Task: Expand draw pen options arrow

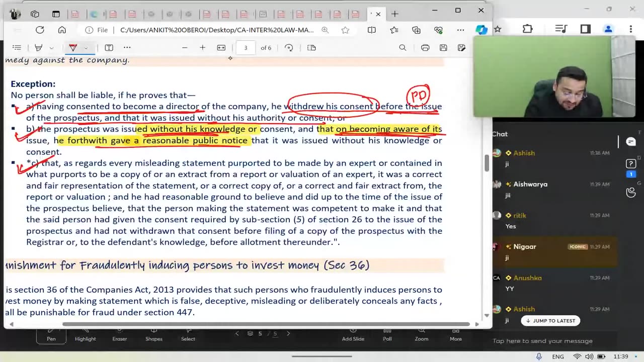Action: coord(86,48)
